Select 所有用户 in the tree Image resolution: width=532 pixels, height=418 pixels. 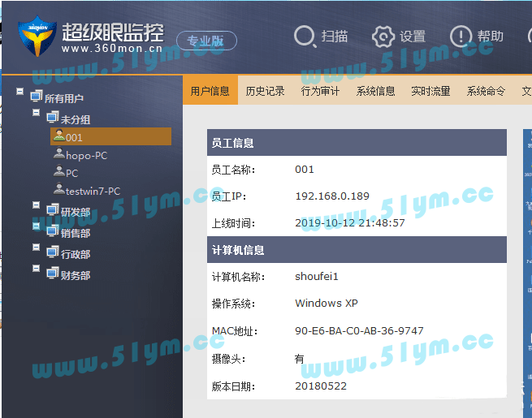64,98
